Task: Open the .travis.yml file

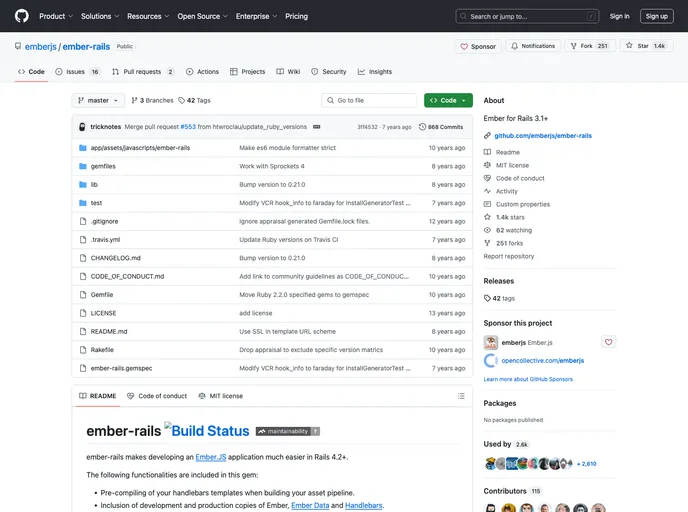Action: pyautogui.click(x=105, y=240)
